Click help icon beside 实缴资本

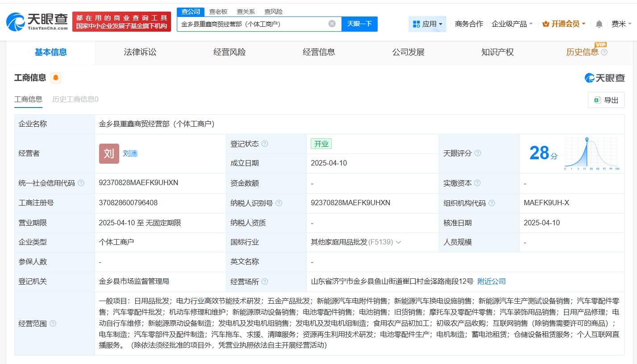(477, 183)
